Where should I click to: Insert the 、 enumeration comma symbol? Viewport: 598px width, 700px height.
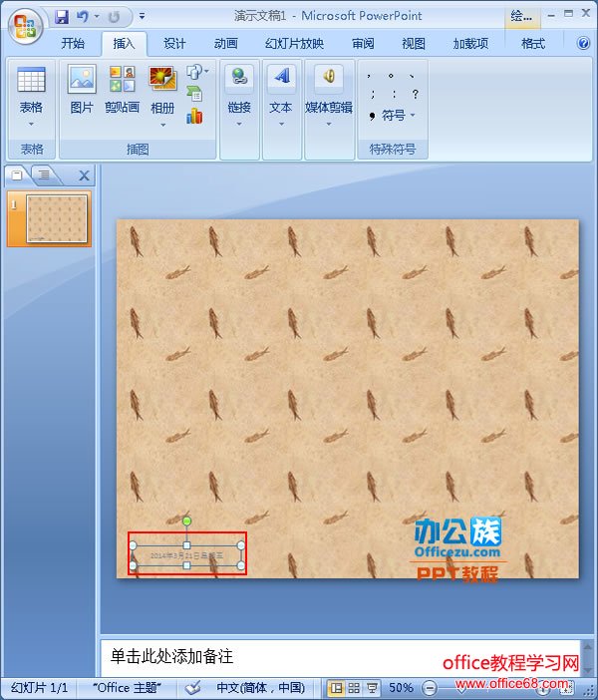click(412, 76)
